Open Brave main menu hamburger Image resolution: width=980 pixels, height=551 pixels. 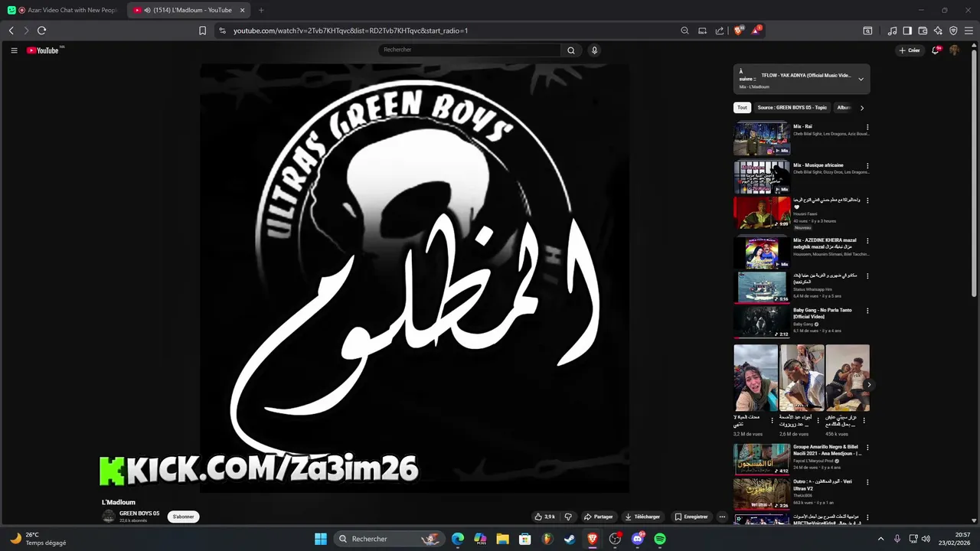[x=969, y=31]
